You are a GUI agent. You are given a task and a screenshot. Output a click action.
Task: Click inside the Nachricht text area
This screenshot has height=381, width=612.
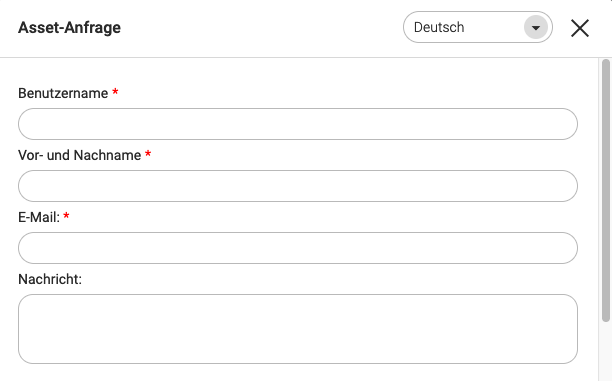coord(298,329)
